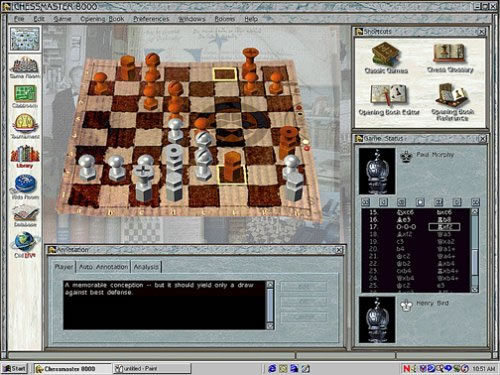Jump to first move in Game Status
This screenshot has height=375, width=500.
365,202
